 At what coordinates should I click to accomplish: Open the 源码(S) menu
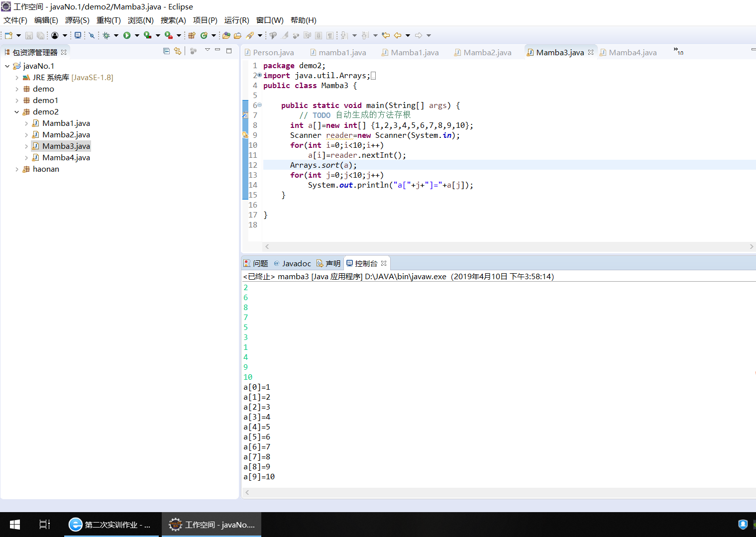coord(77,20)
